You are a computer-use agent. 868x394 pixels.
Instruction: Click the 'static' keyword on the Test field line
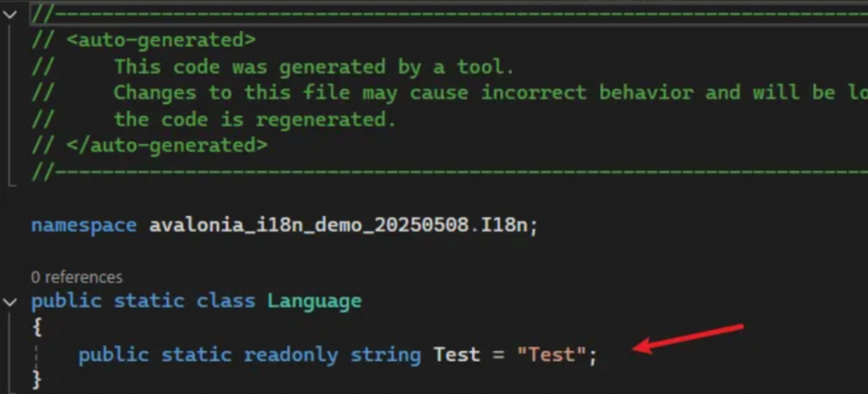pos(196,355)
